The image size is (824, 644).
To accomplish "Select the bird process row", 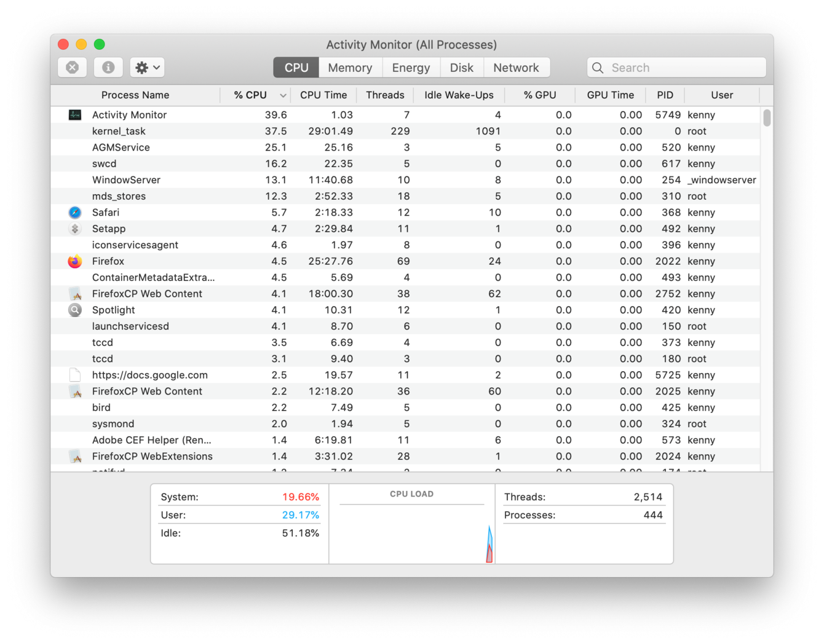I will pos(406,407).
